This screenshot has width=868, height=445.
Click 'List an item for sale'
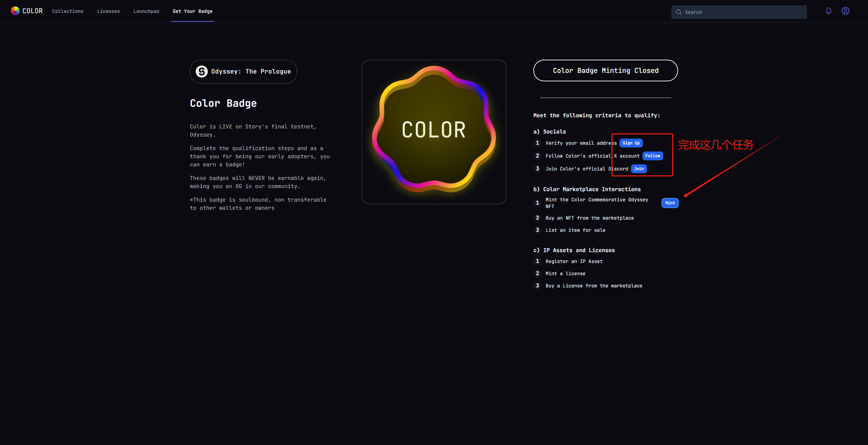pos(575,230)
